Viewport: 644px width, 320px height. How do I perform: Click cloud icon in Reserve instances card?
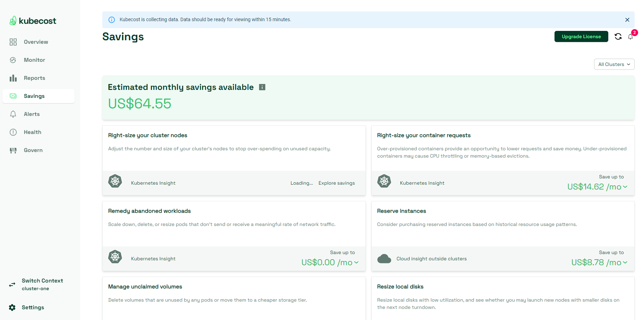(384, 259)
